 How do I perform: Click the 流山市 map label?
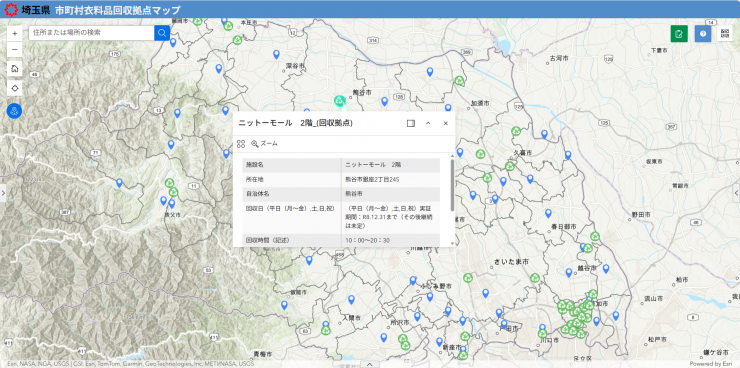tap(654, 299)
